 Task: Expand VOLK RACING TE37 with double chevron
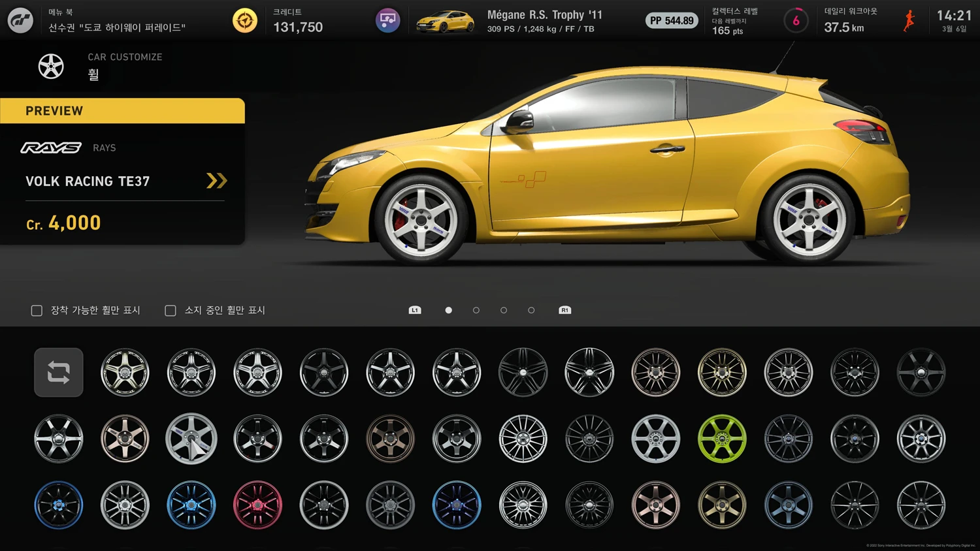pyautogui.click(x=216, y=181)
